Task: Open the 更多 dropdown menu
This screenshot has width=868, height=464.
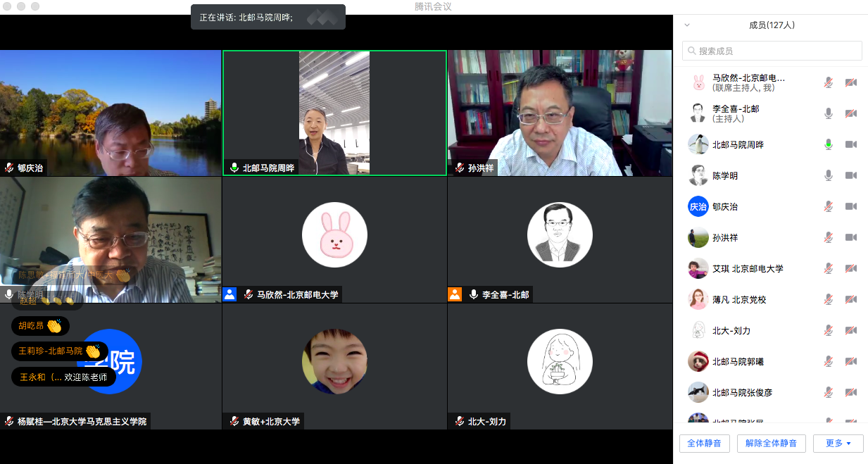Action: (838, 443)
